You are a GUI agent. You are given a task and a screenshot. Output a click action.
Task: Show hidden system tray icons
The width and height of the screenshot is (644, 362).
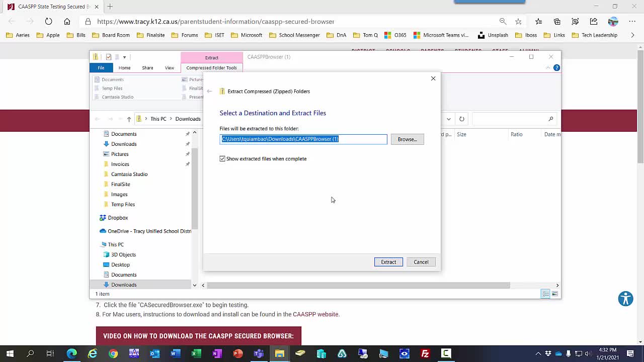click(538, 353)
